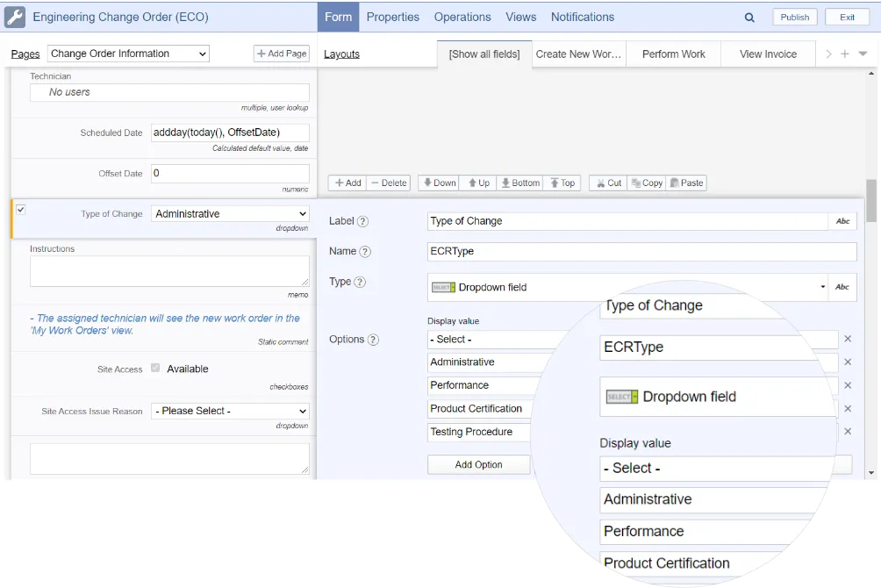This screenshot has width=881, height=588.
Task: Switch to the Operations menu
Action: click(x=462, y=17)
